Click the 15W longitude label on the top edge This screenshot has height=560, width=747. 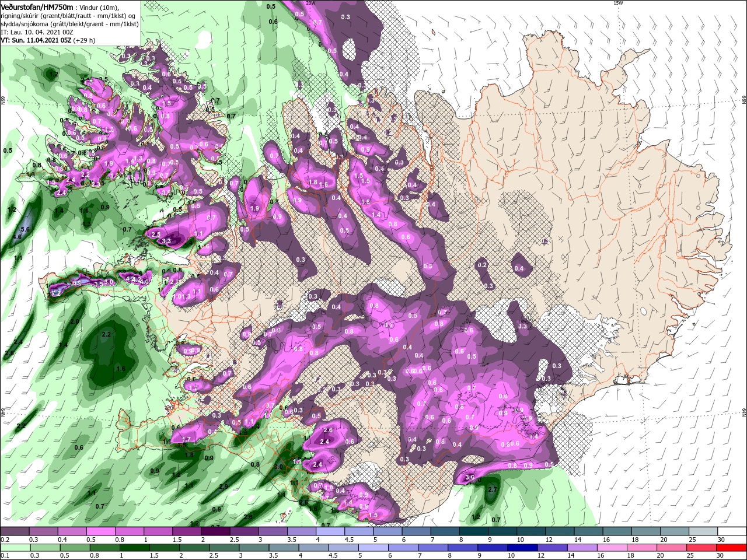[x=619, y=3]
